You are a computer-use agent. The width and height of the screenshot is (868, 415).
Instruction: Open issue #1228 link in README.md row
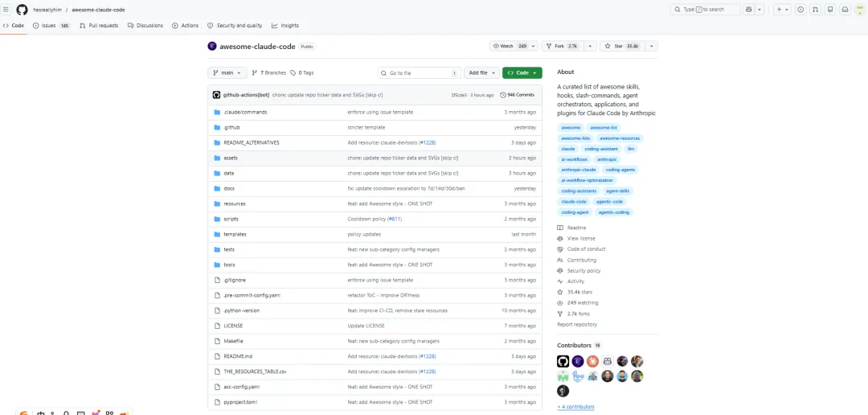click(x=428, y=356)
